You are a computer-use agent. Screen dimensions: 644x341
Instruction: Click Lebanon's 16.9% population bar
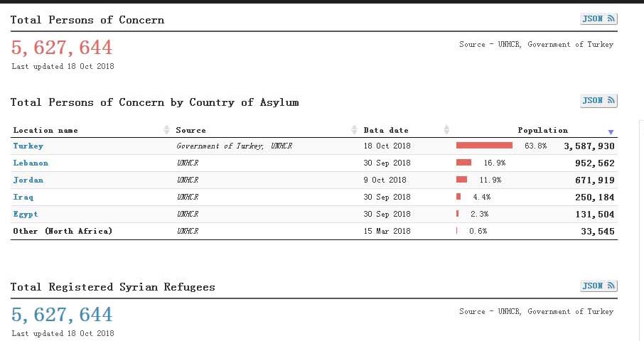[x=463, y=163]
